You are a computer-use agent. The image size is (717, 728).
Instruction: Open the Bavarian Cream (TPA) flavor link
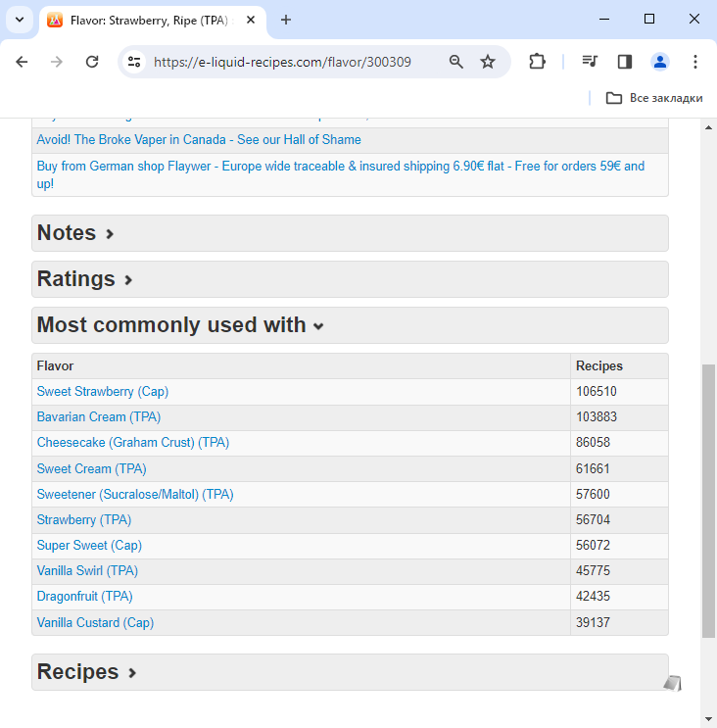tap(99, 417)
